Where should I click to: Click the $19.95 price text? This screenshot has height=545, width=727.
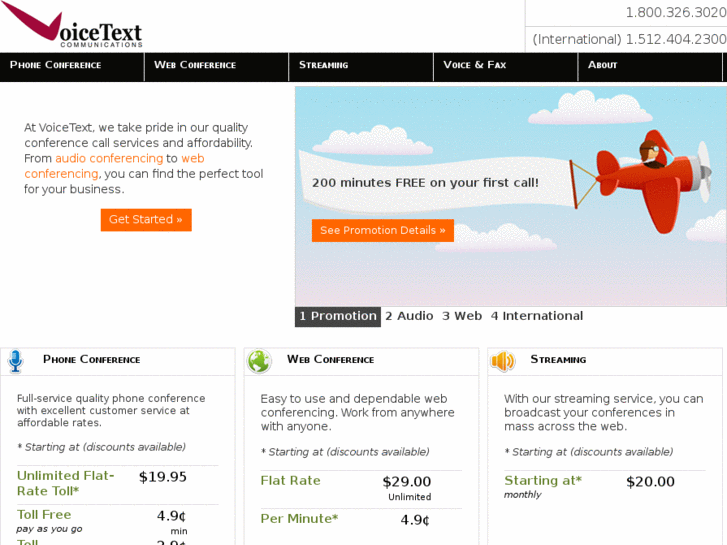coord(163,477)
